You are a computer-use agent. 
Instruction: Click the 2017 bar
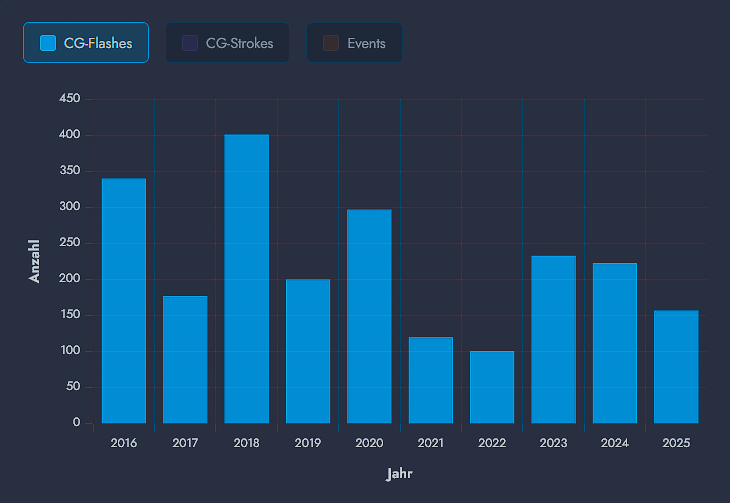(x=185, y=359)
